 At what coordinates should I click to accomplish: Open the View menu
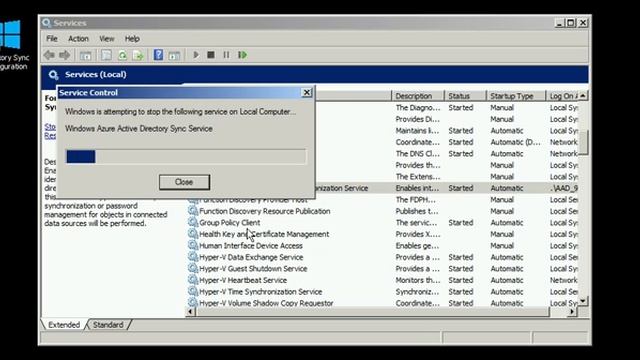click(x=107, y=39)
